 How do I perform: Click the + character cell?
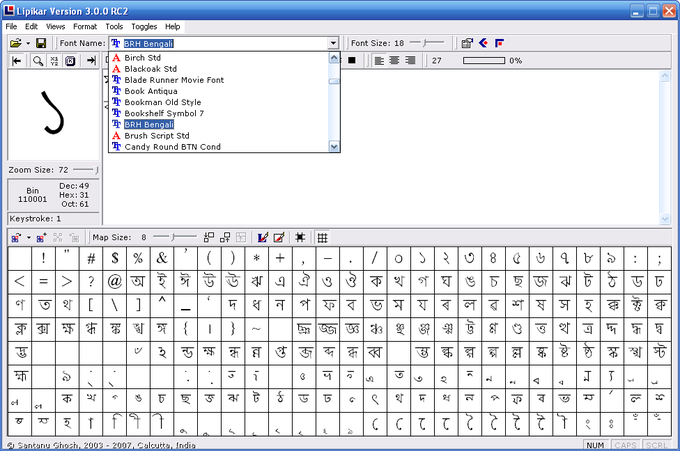pyautogui.click(x=280, y=258)
